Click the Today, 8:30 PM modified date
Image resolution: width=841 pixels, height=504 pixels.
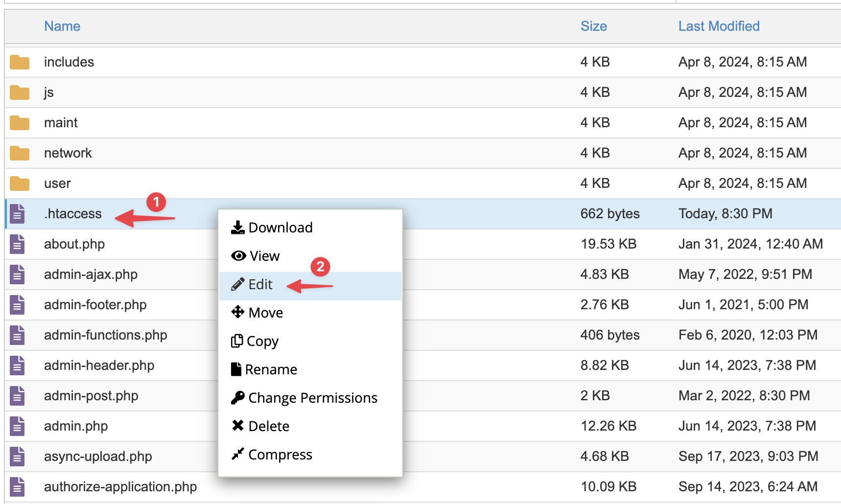pyautogui.click(x=725, y=214)
